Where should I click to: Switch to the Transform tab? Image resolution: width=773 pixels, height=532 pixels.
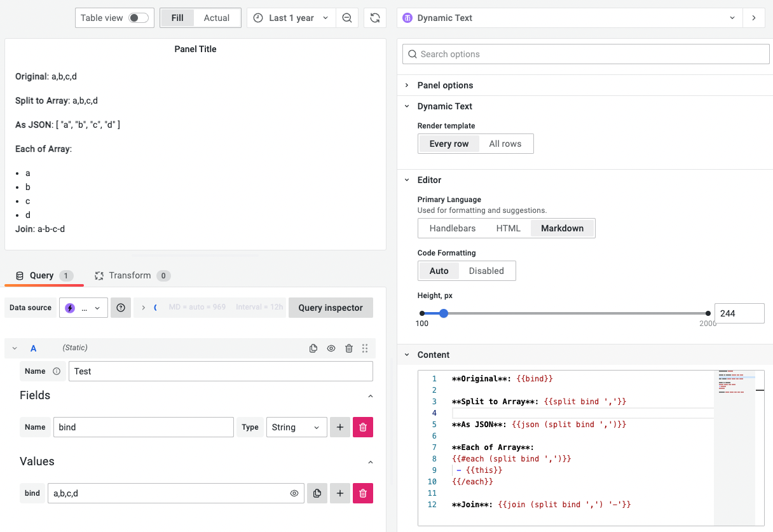click(130, 275)
